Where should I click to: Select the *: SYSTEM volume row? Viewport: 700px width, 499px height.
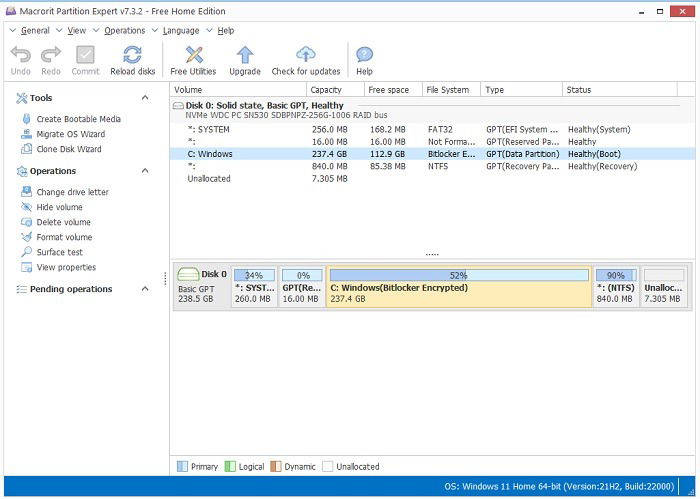(432, 129)
